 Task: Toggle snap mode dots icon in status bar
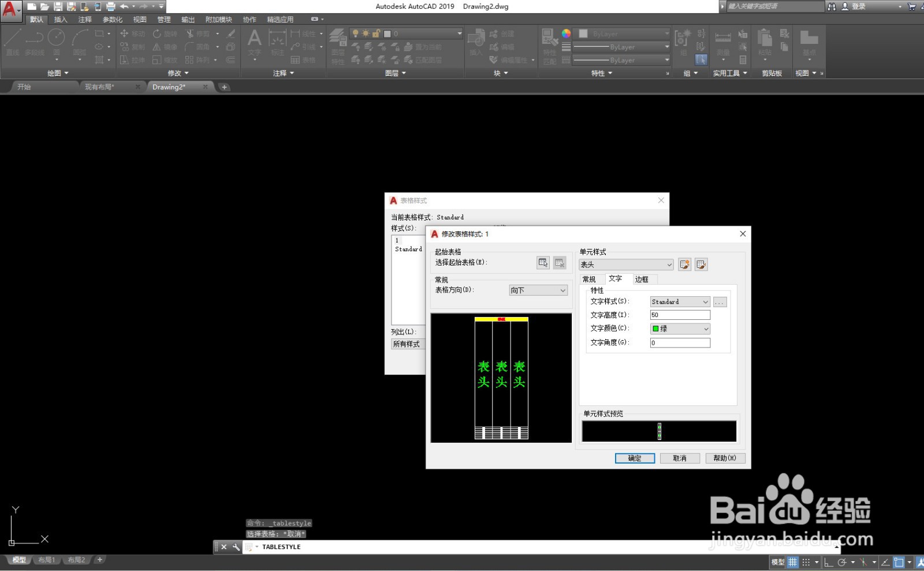pyautogui.click(x=806, y=562)
